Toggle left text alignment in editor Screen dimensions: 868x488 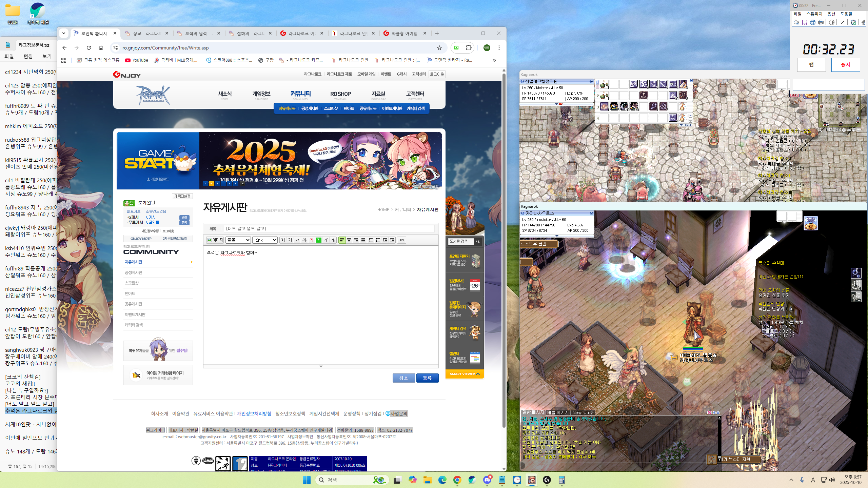[342, 240]
